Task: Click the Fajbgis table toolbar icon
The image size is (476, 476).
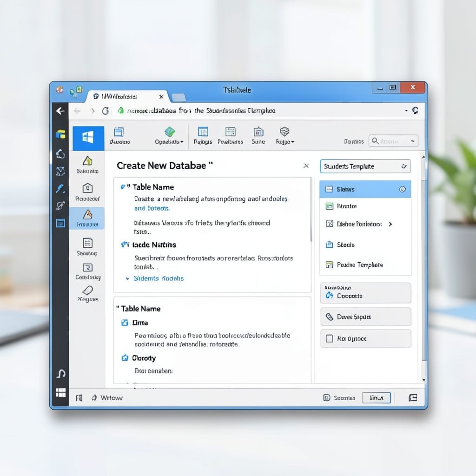Action: (x=203, y=136)
